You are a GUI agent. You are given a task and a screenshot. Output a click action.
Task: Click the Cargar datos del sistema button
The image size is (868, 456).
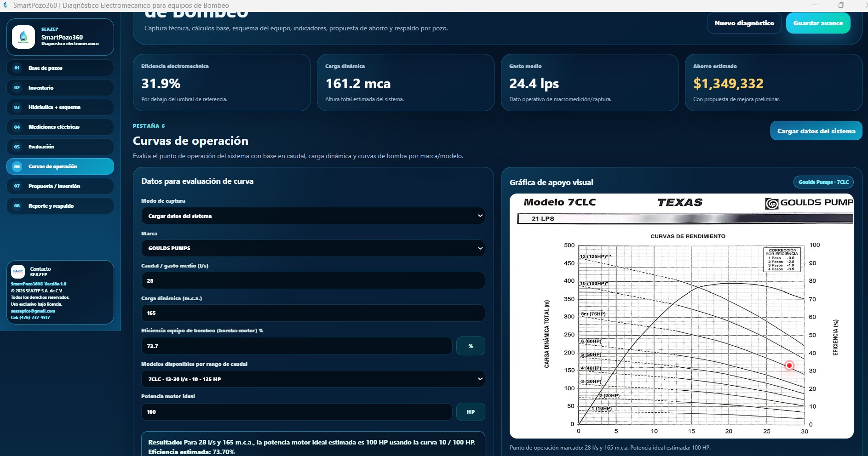coord(816,131)
